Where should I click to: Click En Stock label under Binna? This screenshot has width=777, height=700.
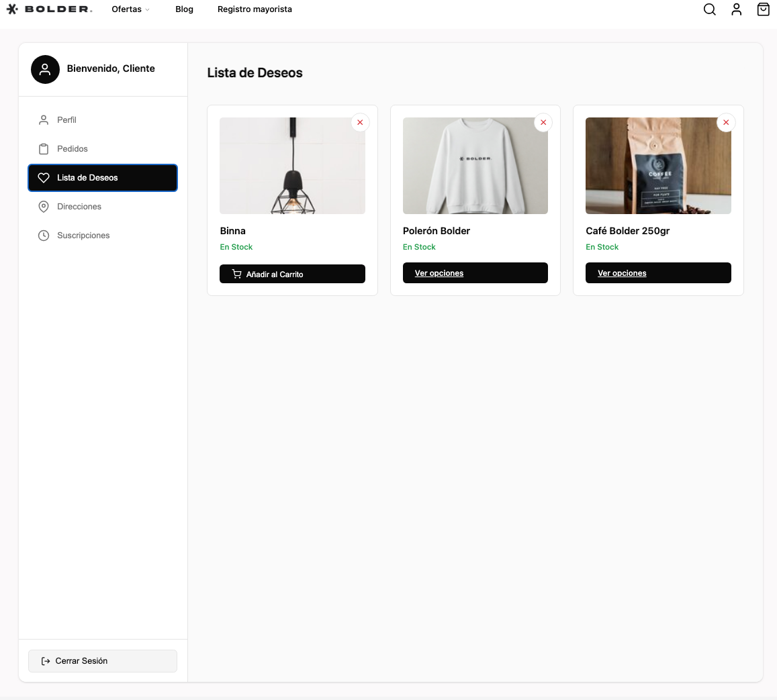pos(236,246)
